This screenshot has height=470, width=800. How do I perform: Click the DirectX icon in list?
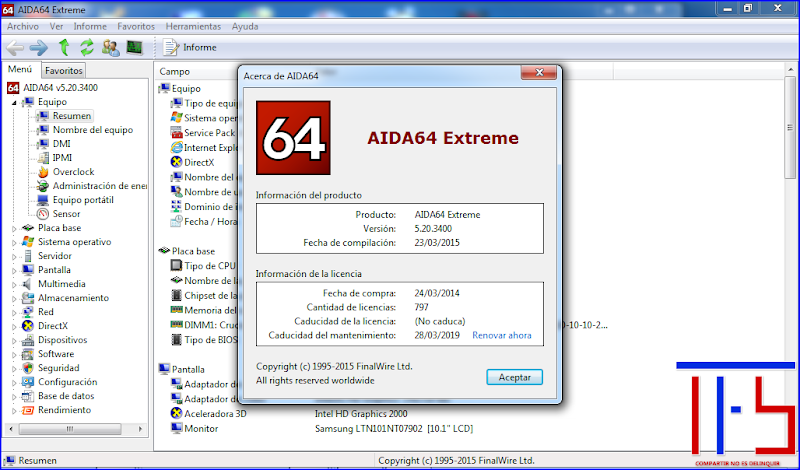click(x=177, y=162)
